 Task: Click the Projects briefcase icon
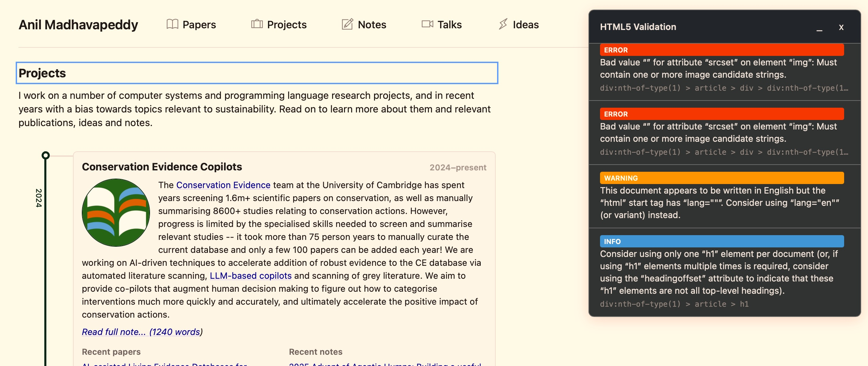click(x=257, y=24)
